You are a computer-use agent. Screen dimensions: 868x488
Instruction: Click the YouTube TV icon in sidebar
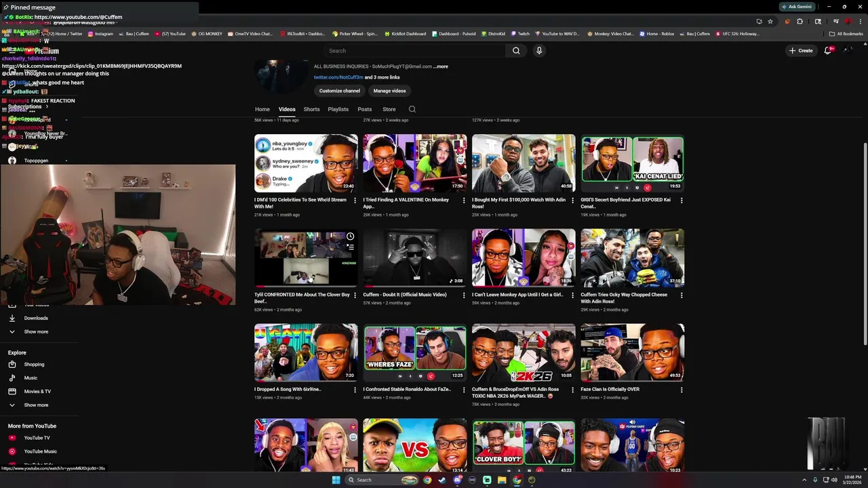click(12, 438)
